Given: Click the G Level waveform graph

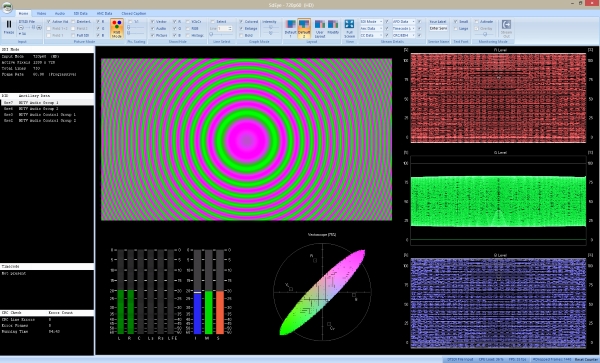Looking at the screenshot, I should pos(498,200).
